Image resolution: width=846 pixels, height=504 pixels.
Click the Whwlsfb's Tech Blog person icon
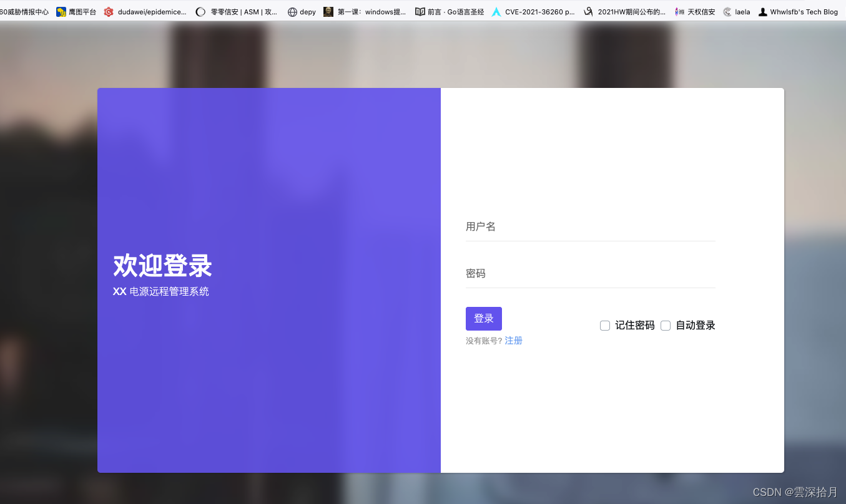[762, 11]
